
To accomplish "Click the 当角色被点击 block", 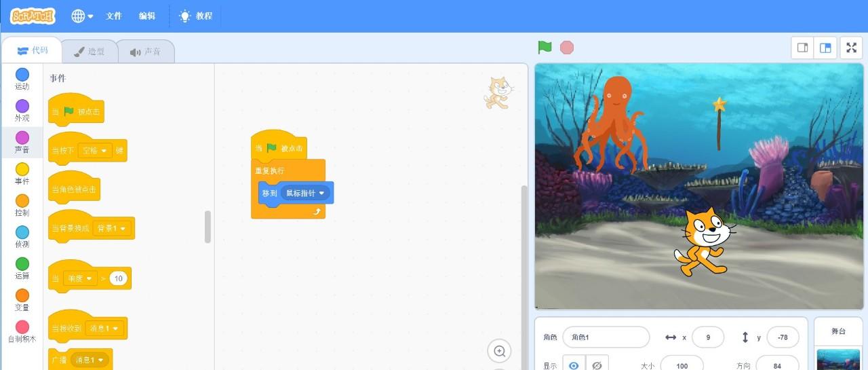I will [74, 188].
